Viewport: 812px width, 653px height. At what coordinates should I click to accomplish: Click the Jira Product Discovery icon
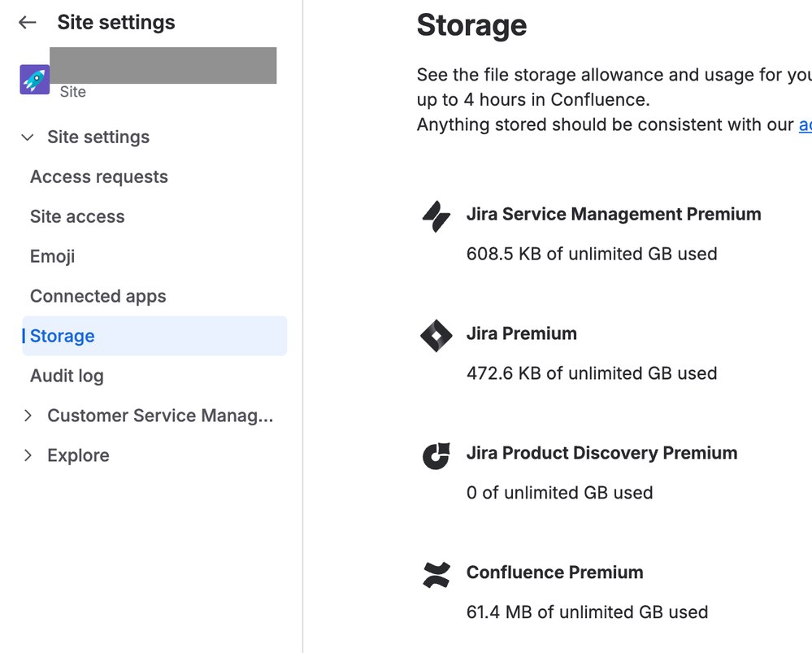point(436,455)
